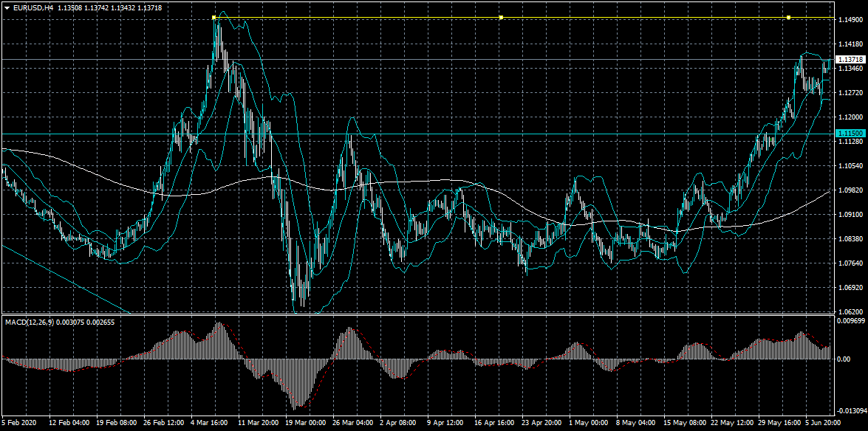This screenshot has height=431, width=868.
Task: Click the 5 Feb 2020 date label
Action: (20, 424)
